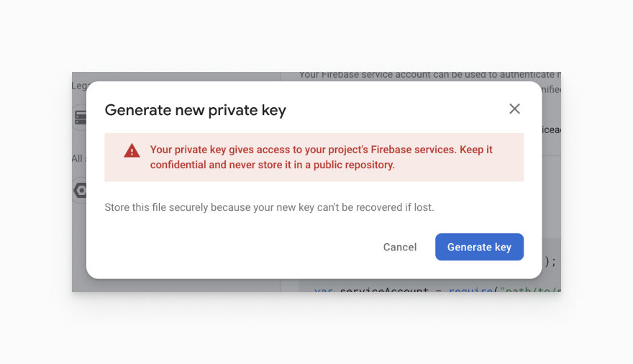This screenshot has height=364, width=633.
Task: Click the red warning triangle icon
Action: [132, 150]
